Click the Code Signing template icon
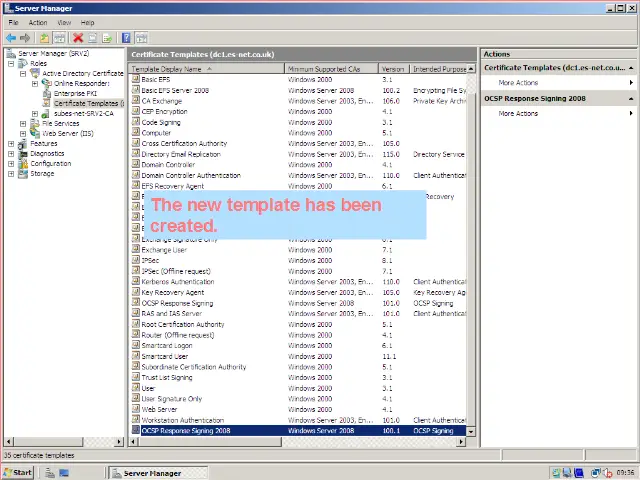 point(135,122)
